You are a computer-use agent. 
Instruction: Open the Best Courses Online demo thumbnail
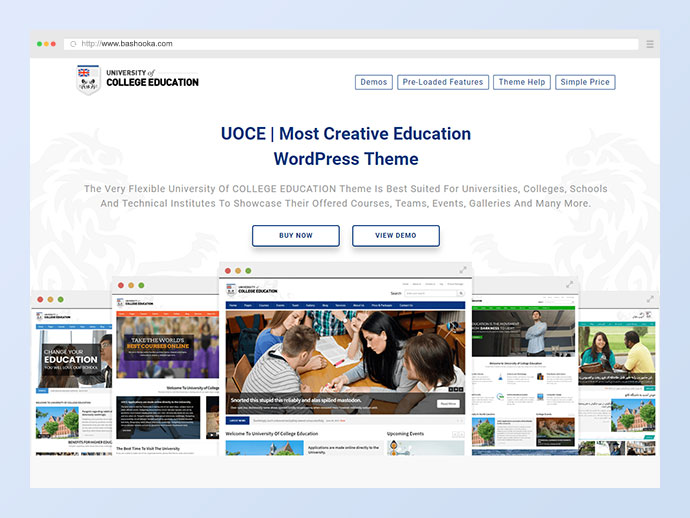tap(168, 347)
